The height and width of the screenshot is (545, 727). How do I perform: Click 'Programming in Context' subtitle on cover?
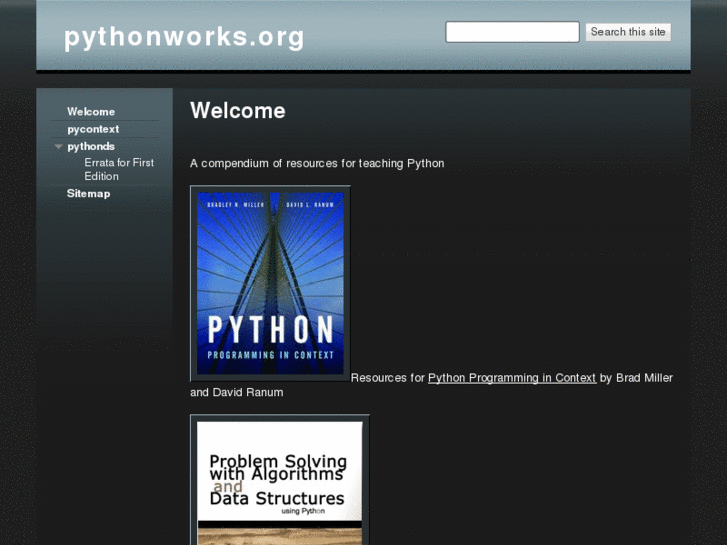270,357
